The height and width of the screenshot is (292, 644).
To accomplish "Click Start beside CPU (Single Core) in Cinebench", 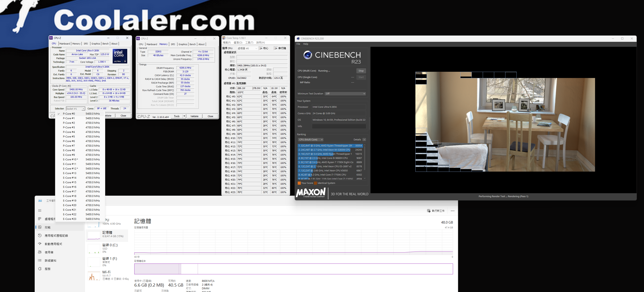I will coord(361,77).
